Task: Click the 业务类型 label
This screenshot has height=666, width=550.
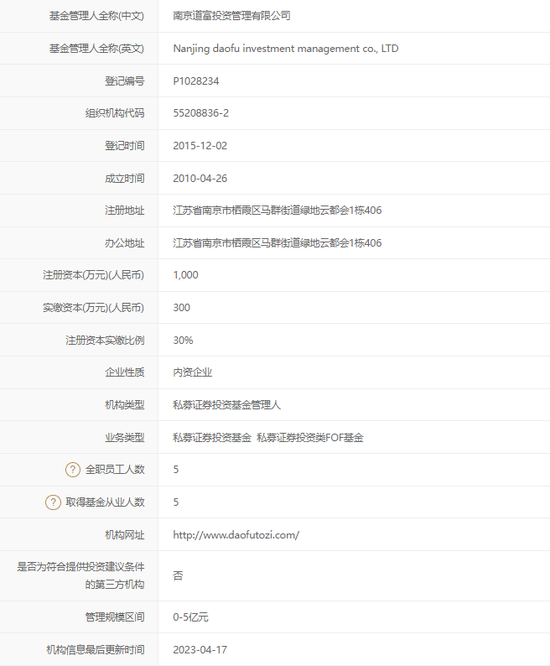Action: 124,437
